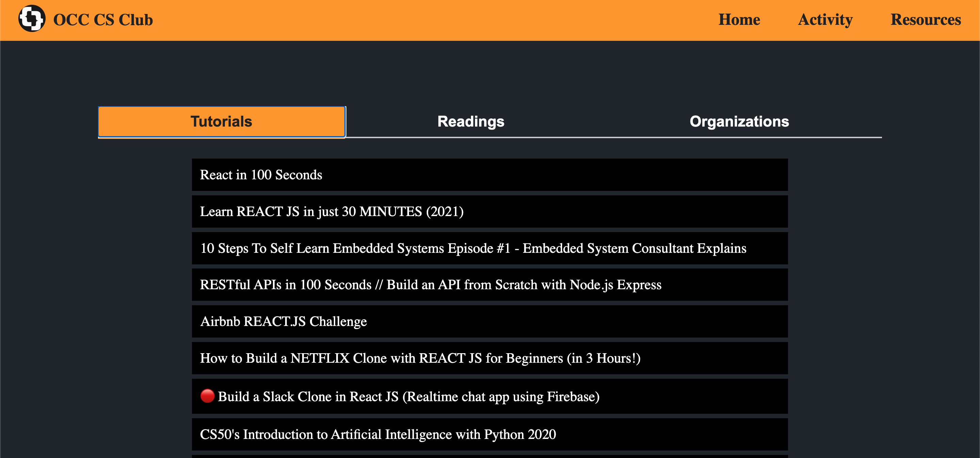Open CS50's Introduction to AI link
This screenshot has width=980, height=458.
[378, 435]
